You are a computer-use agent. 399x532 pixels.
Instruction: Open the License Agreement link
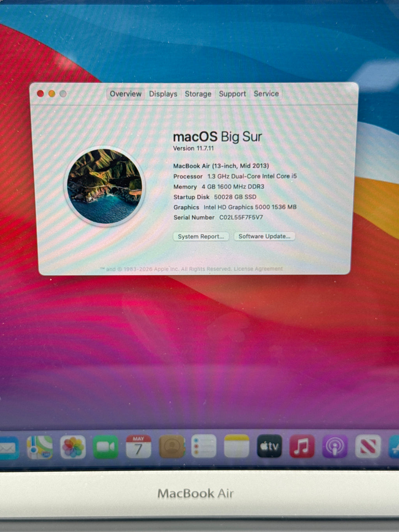tap(258, 269)
